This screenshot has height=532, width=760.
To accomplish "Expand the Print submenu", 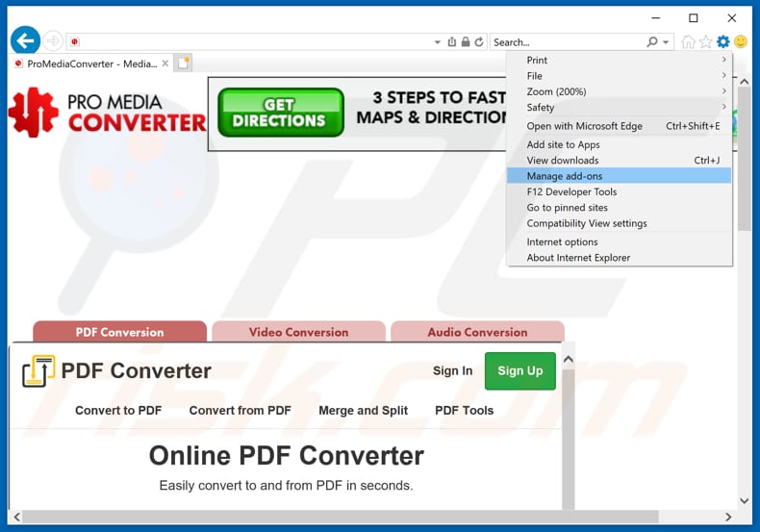I will click(620, 60).
